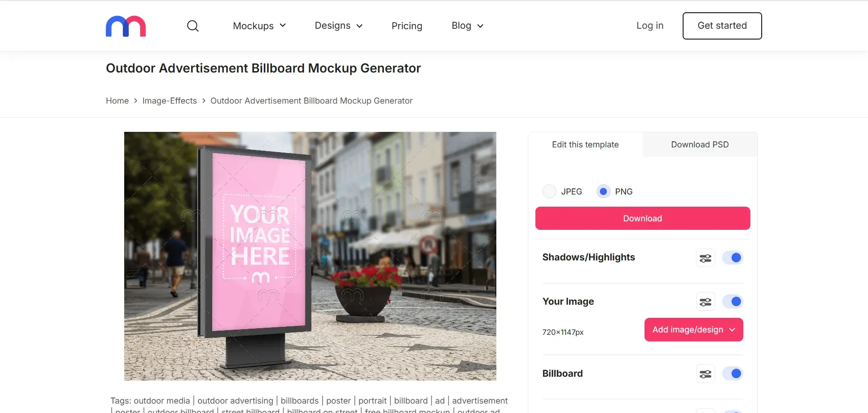Toggle the Billboard layer off

[732, 373]
